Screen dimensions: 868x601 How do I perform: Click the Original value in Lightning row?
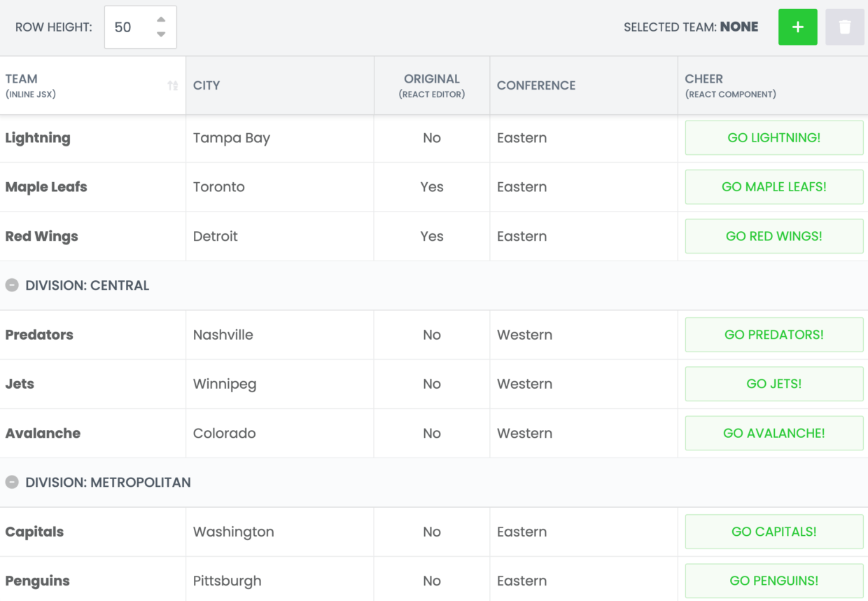click(432, 138)
